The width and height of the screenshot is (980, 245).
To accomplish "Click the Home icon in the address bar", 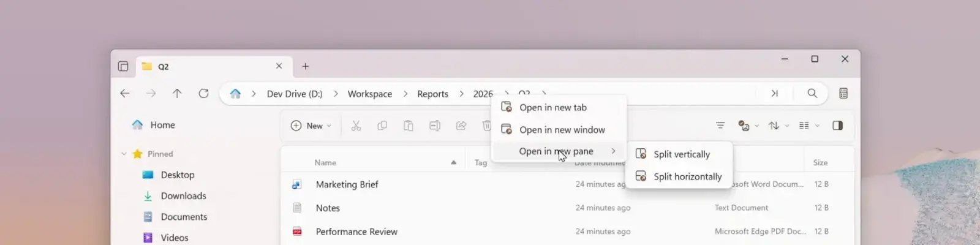I will (x=235, y=94).
